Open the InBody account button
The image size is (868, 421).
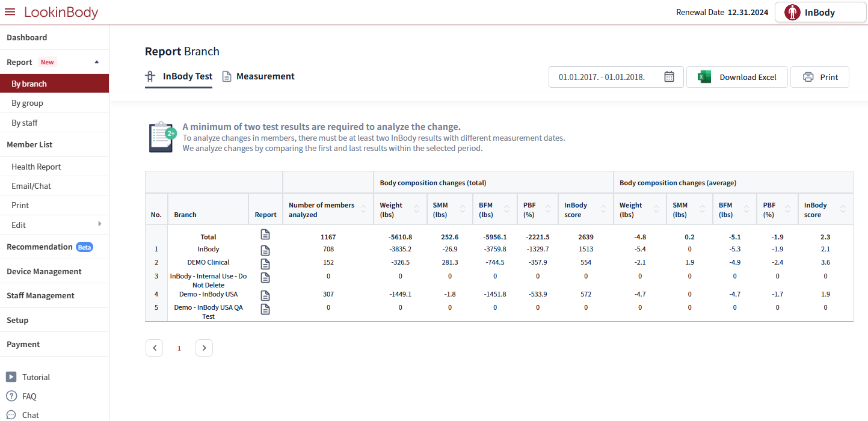pyautogui.click(x=820, y=12)
